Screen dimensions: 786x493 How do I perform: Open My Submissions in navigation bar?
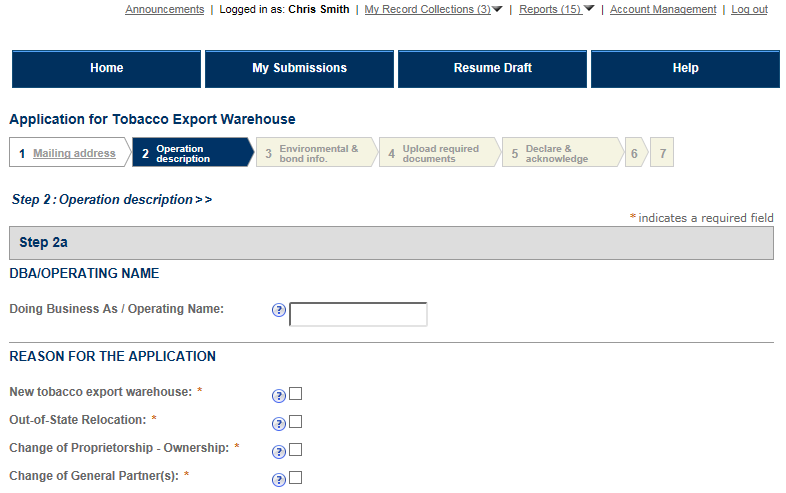pos(299,69)
